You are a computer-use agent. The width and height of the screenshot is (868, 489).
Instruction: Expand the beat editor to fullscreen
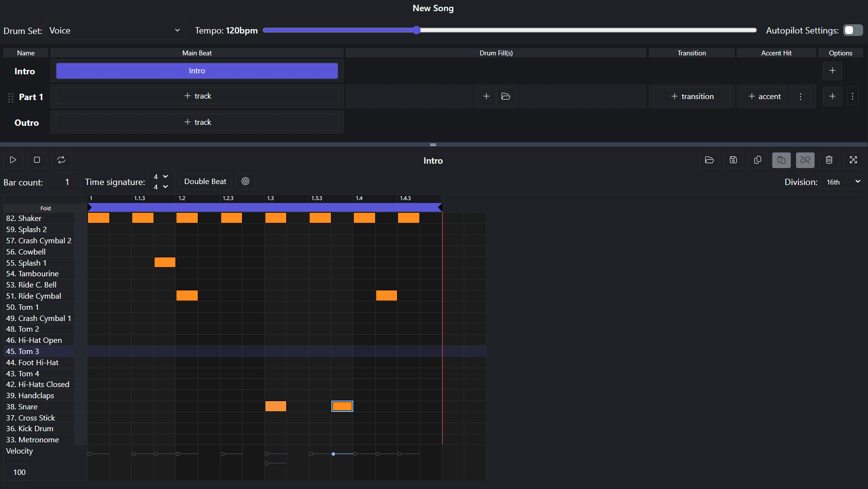[x=853, y=160]
